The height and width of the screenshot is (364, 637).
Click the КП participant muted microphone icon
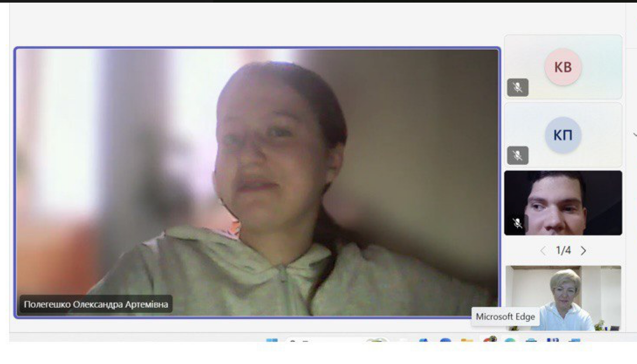click(x=517, y=155)
